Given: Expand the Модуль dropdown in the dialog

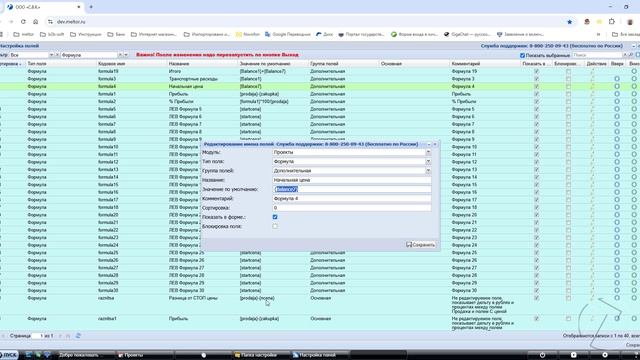Looking at the screenshot, I should (x=428, y=152).
